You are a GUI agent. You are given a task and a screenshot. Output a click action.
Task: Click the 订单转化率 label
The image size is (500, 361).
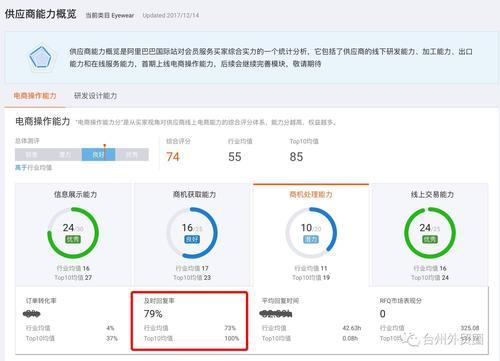41,301
